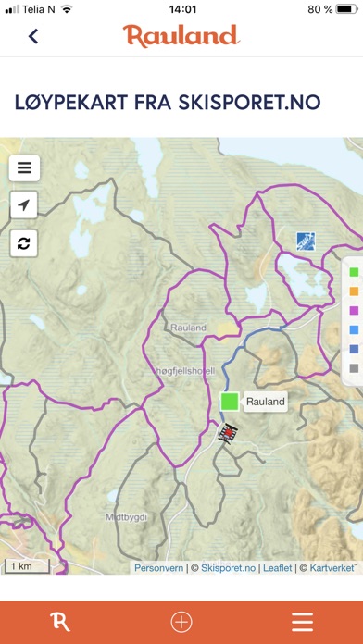Select the Swix blue marker on map
The height and width of the screenshot is (644, 363).
pyautogui.click(x=306, y=241)
